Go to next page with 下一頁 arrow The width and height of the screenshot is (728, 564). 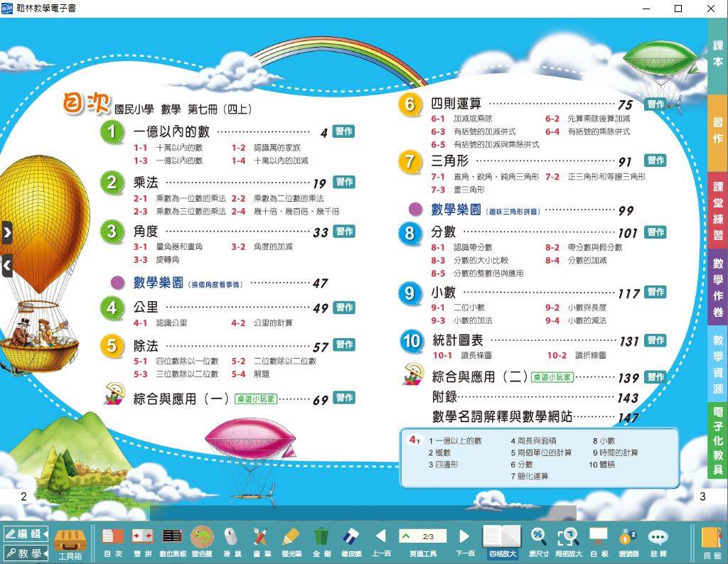click(x=464, y=543)
